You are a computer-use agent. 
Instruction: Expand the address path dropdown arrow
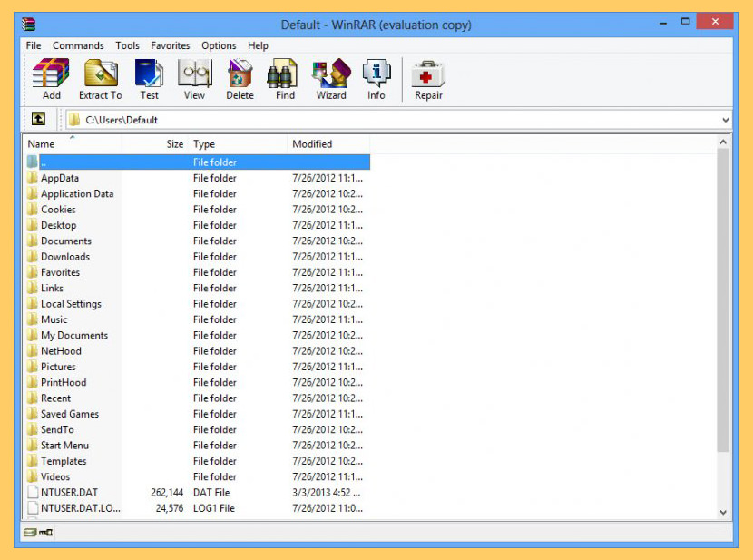point(725,120)
